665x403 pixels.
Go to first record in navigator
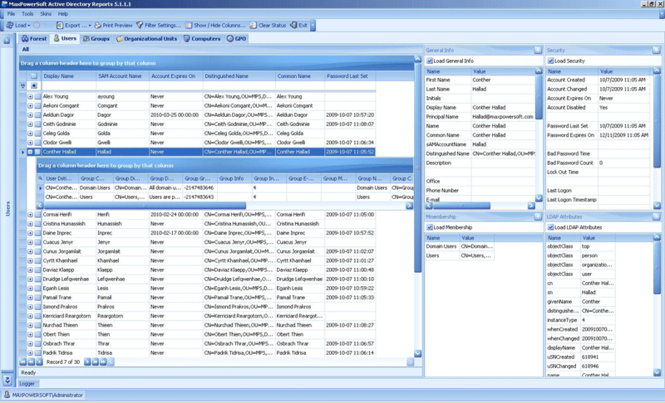point(23,362)
